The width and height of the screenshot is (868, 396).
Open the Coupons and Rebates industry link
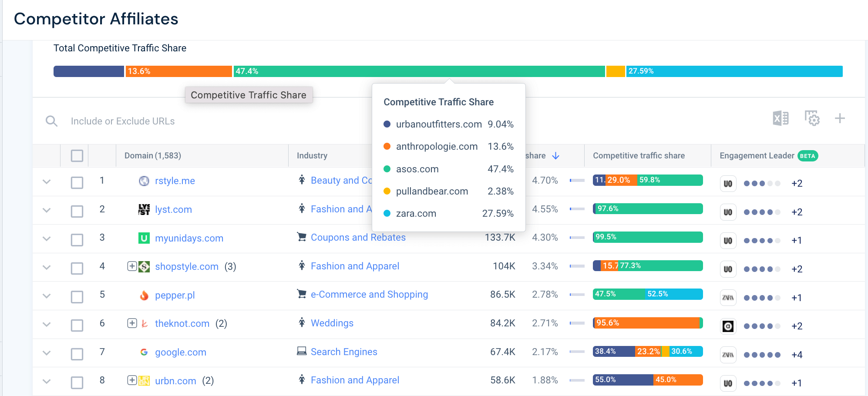(x=358, y=237)
